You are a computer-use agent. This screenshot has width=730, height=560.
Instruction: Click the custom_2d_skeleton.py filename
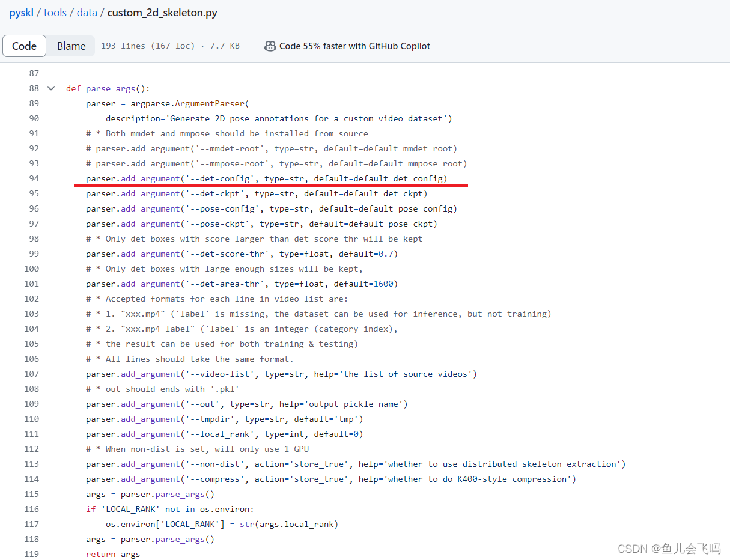click(162, 12)
